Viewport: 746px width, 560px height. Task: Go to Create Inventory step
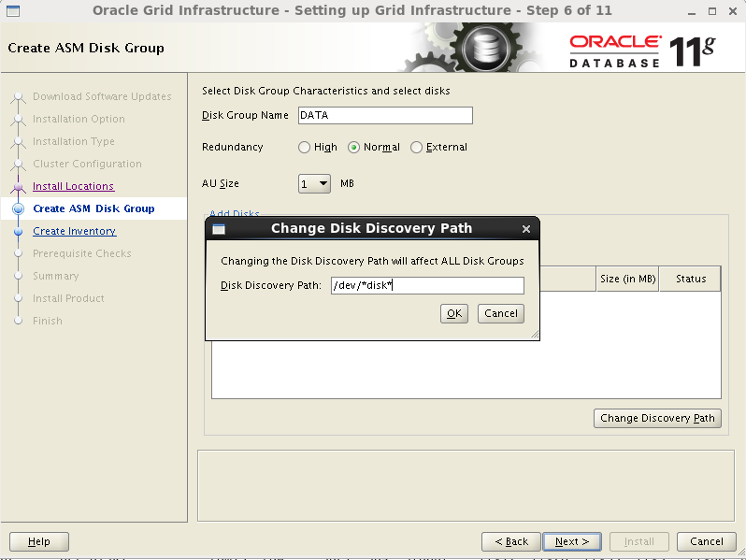75,231
